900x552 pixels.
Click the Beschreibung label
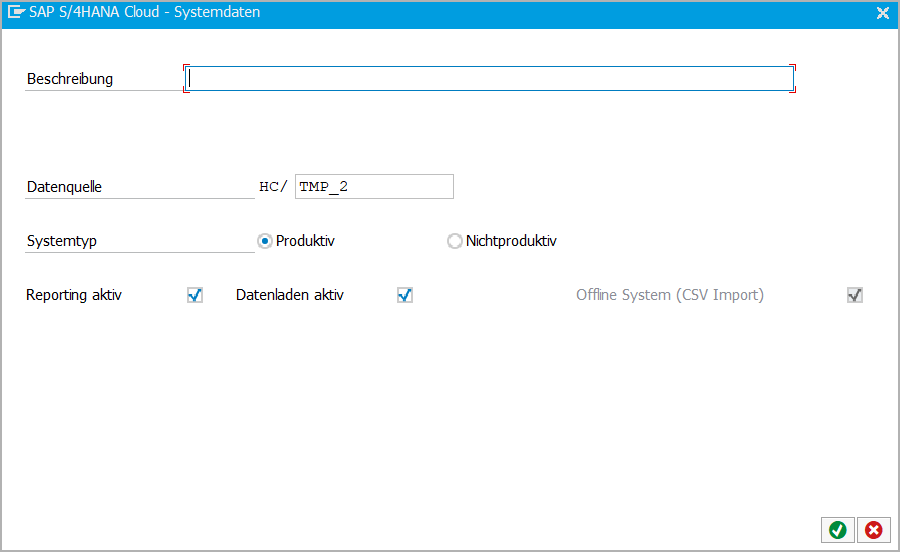[x=70, y=79]
